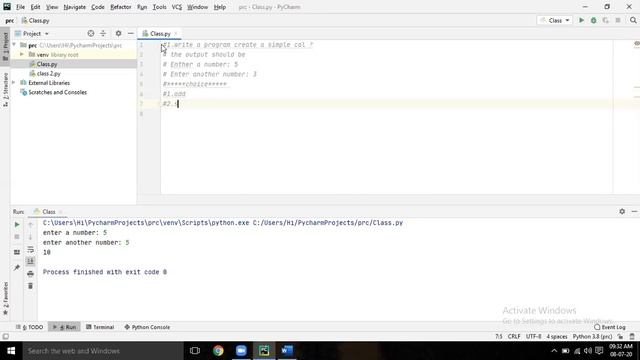Rerun Class using green play in Run panel
The image size is (640, 360).
pyautogui.click(x=17, y=225)
